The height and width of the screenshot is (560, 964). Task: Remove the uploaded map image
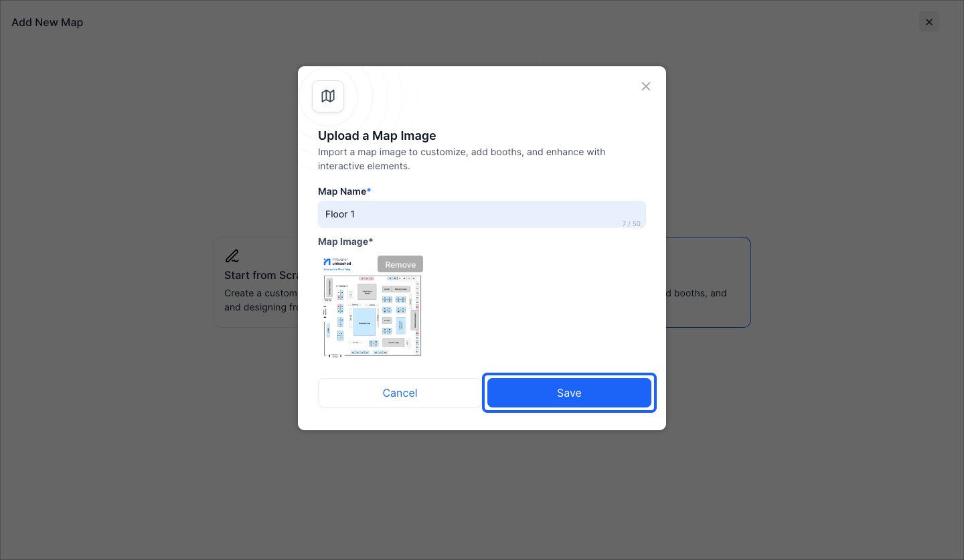click(400, 264)
